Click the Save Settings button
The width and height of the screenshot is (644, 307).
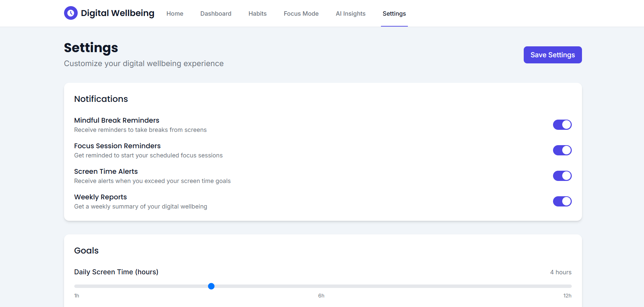[x=552, y=55]
